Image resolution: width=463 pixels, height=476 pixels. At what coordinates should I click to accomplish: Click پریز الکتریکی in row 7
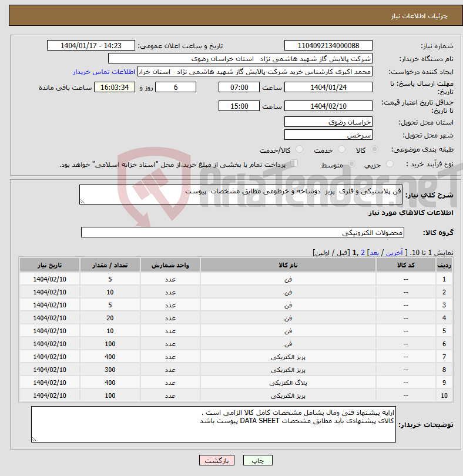pyautogui.click(x=288, y=357)
